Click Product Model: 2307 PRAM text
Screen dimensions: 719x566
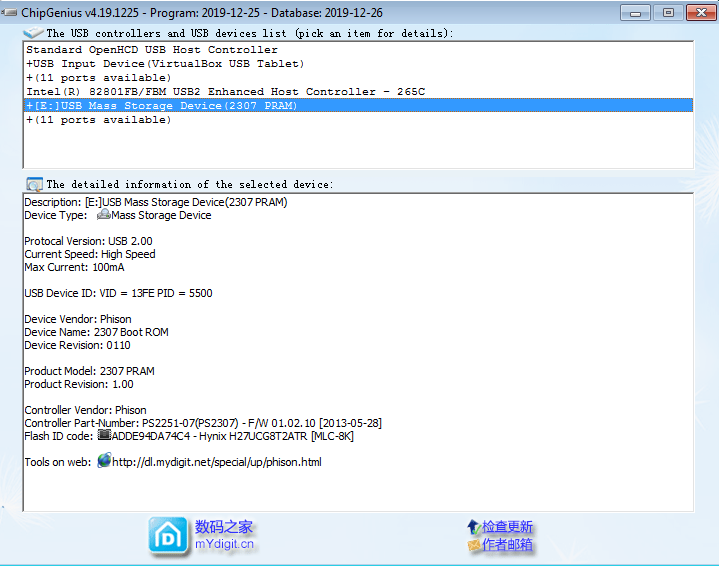[89, 371]
